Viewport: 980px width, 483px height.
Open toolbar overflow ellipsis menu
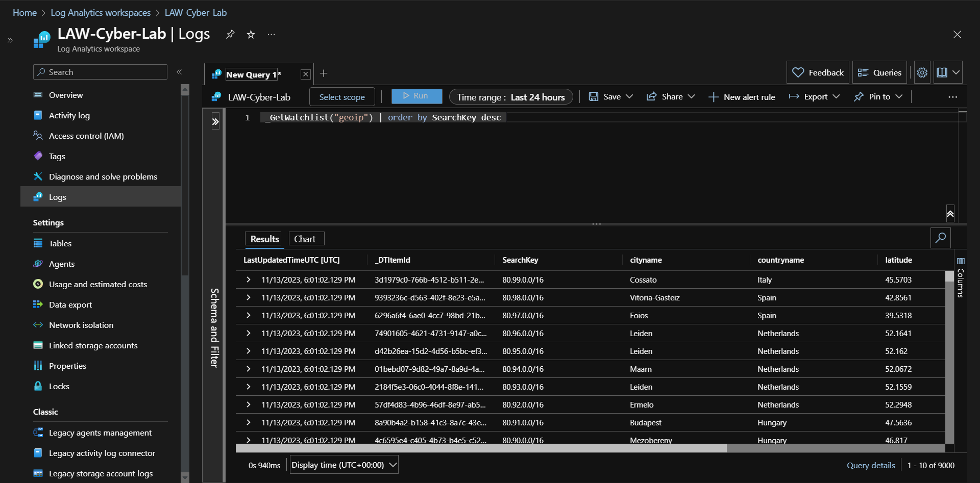(x=952, y=97)
